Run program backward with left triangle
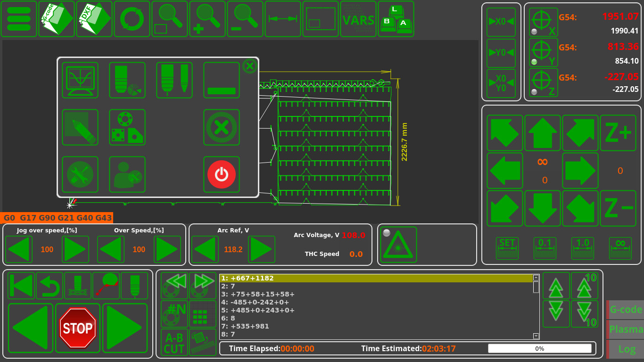The width and height of the screenshot is (644, 362). [31, 329]
